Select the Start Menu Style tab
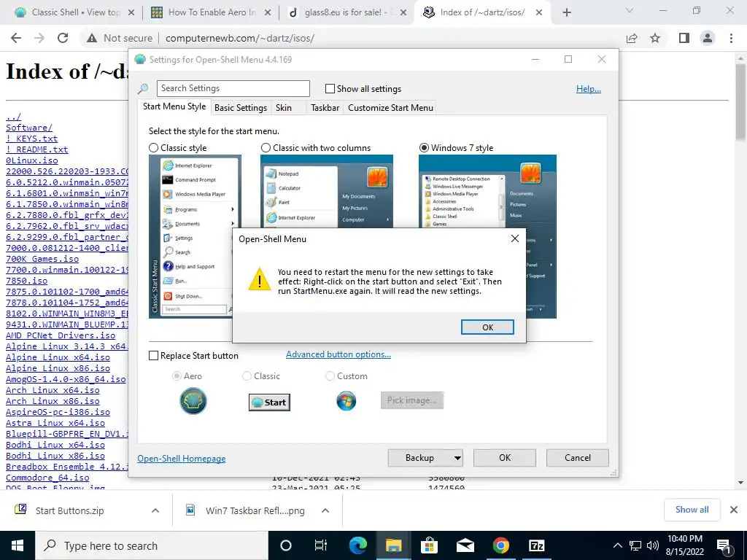 click(x=174, y=106)
